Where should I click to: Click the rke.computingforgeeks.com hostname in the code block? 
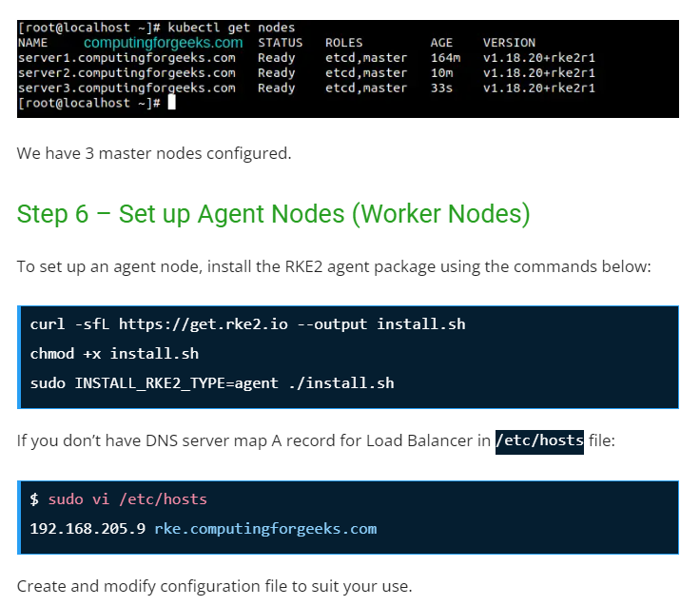coord(265,529)
